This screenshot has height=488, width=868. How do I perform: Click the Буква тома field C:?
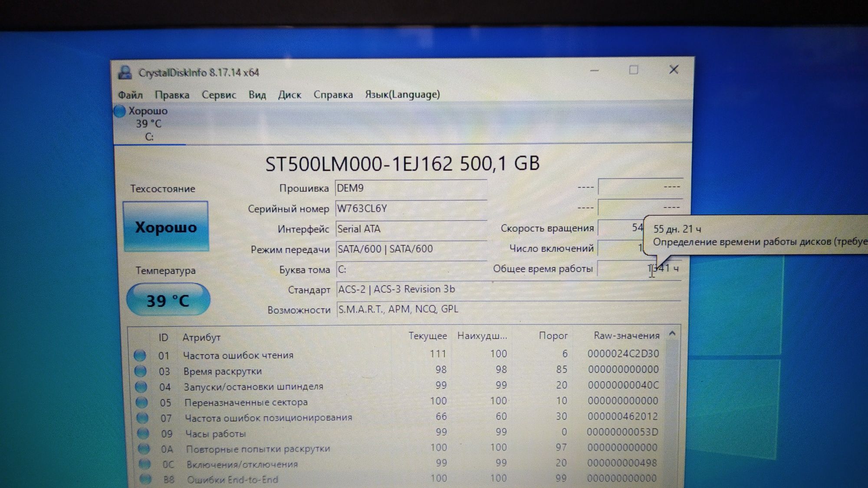pos(411,269)
